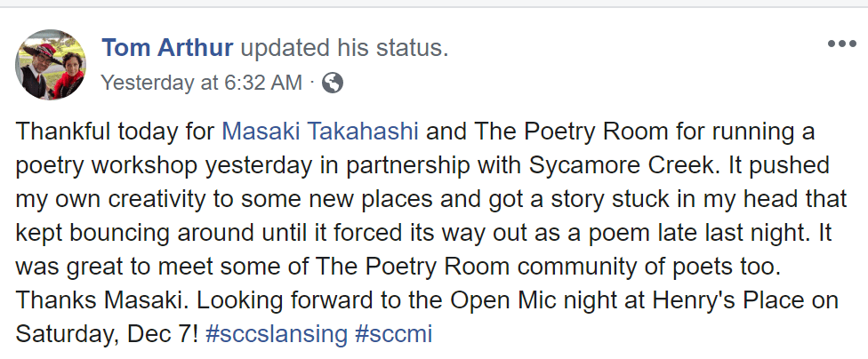Viewport: 868px width, 359px height.
Task: Open the #sccmi hashtag
Action: [x=386, y=337]
